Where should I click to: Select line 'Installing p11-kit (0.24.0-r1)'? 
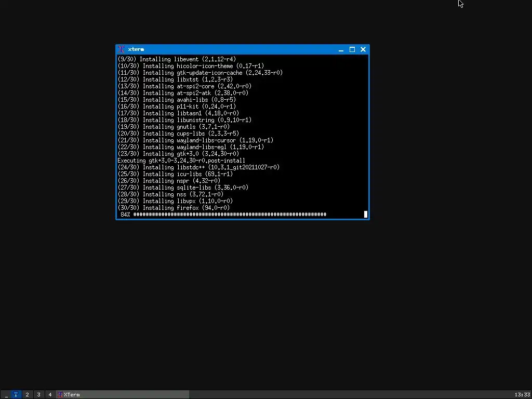(x=177, y=106)
